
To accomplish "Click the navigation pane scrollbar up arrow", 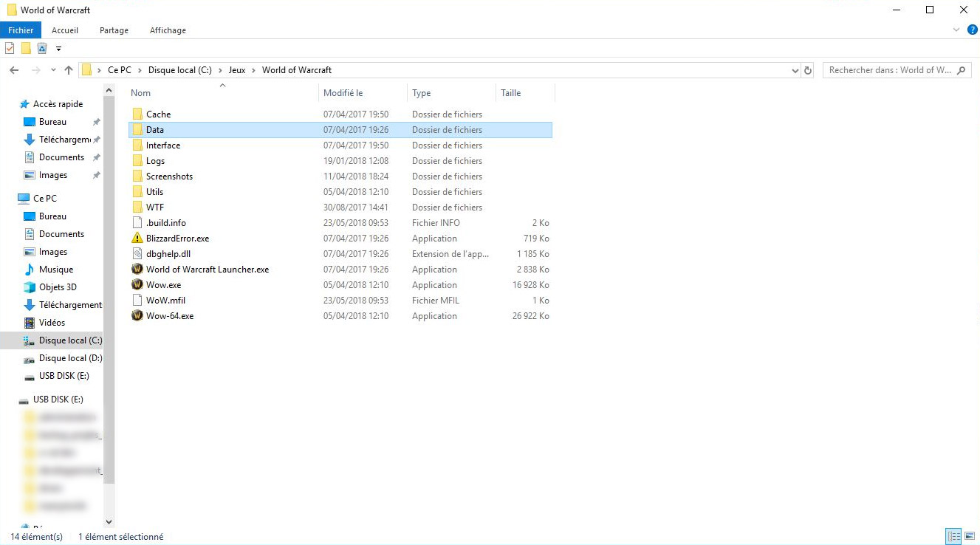I will coord(109,90).
